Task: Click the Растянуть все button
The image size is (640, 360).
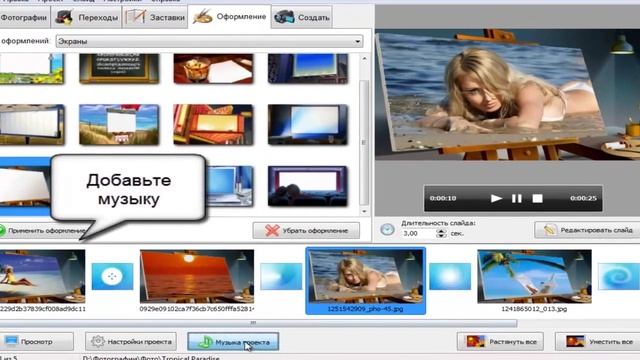Action: click(x=500, y=342)
